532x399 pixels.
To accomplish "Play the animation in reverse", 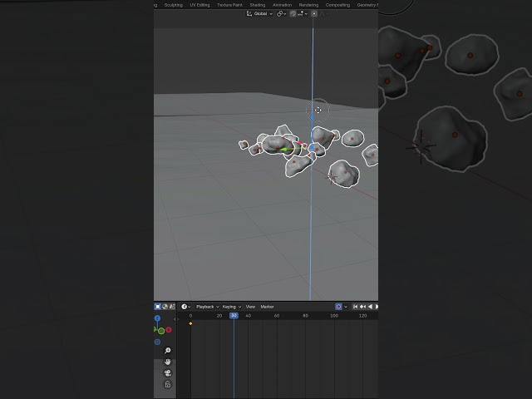I will tap(370, 307).
